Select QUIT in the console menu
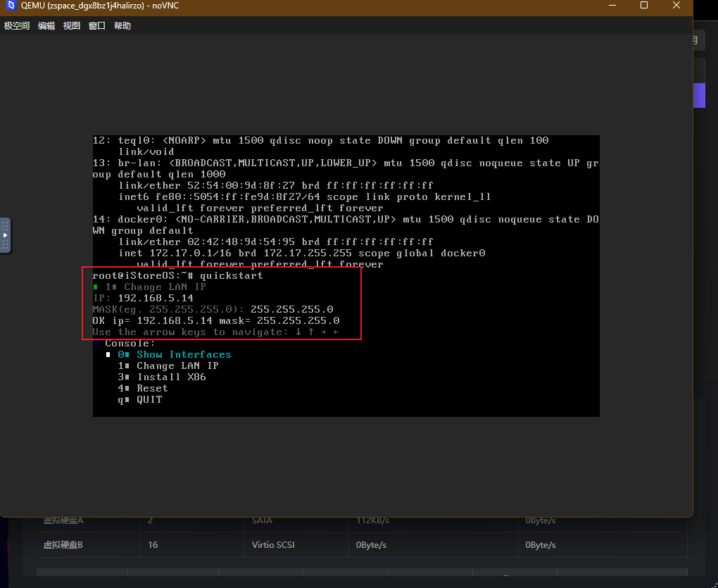Viewport: 718px width, 588px height. (x=149, y=399)
